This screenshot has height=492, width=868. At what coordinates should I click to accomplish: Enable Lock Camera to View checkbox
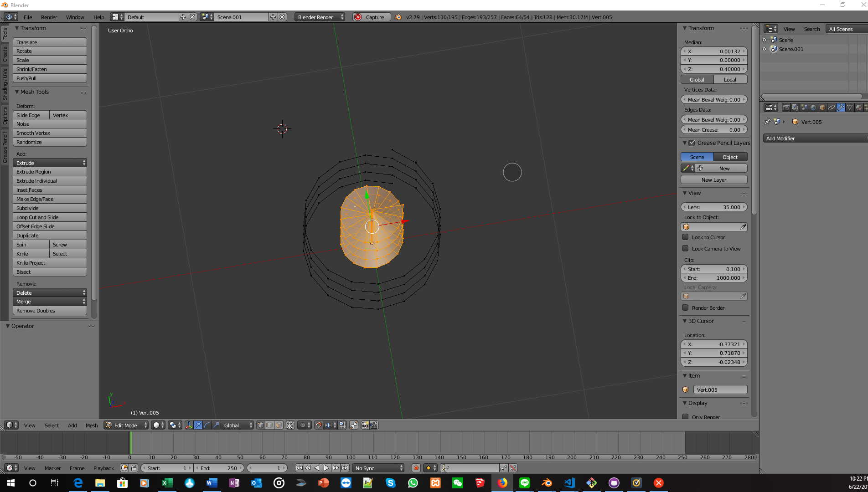(685, 248)
